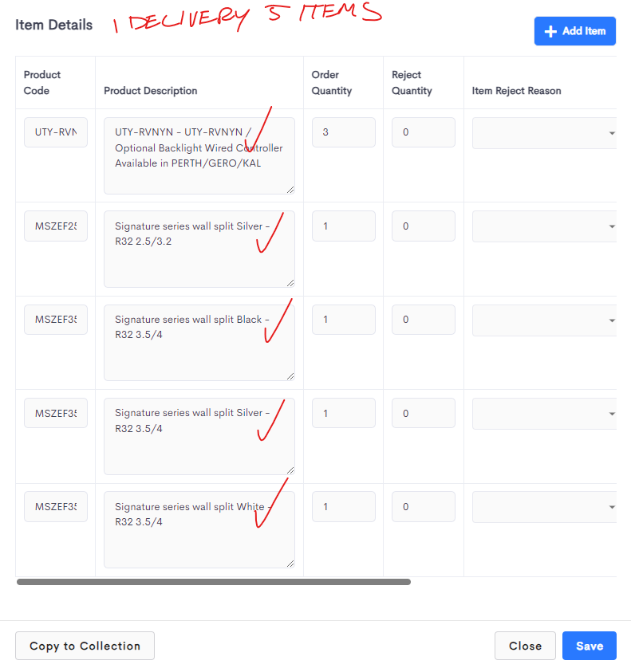Click reject quantity field in UTY-RVNYN row

coord(424,132)
